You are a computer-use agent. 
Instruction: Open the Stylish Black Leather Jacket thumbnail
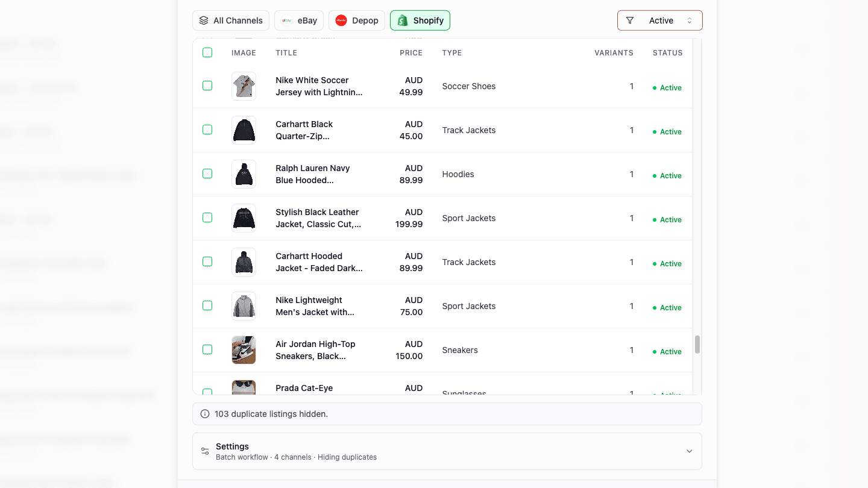pos(244,218)
